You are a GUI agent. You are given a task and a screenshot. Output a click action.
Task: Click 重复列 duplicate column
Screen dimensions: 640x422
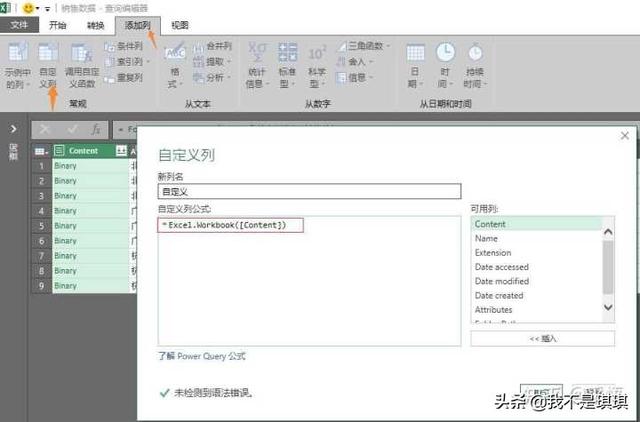tap(124, 78)
